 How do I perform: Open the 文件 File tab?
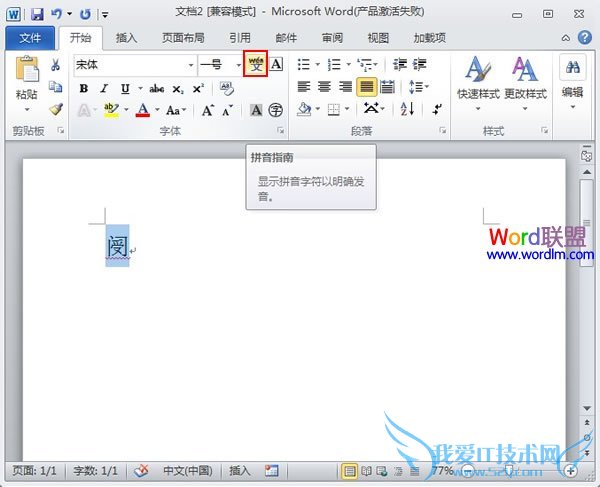pyautogui.click(x=30, y=38)
